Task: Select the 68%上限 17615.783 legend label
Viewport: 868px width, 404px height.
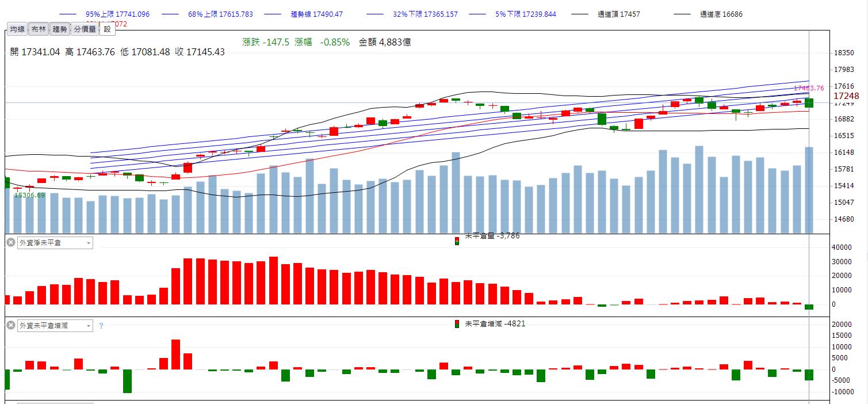Action: [x=220, y=14]
